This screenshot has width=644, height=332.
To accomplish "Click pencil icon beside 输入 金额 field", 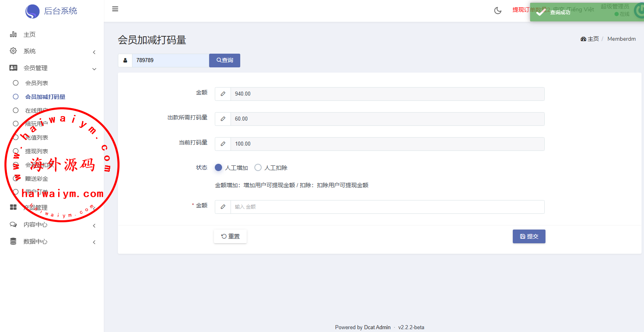I will point(223,207).
